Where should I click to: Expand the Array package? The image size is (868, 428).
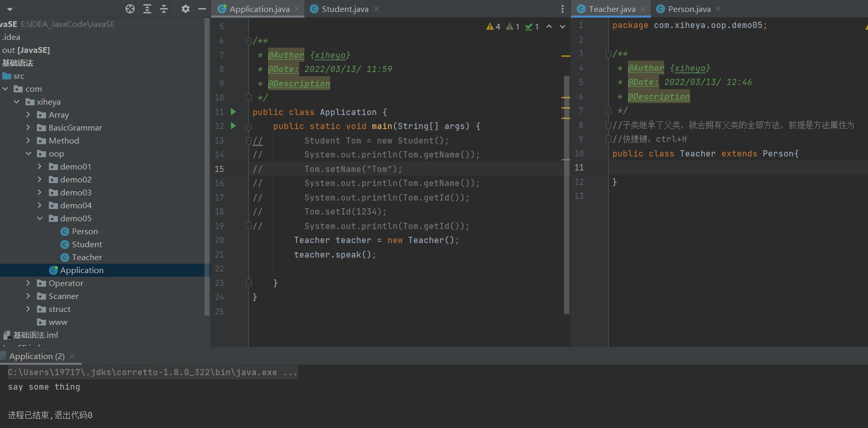pyautogui.click(x=28, y=115)
